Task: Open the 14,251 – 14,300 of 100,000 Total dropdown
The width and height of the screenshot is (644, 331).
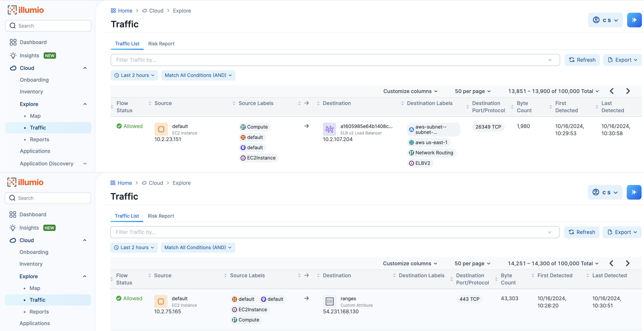Action: pos(553,264)
